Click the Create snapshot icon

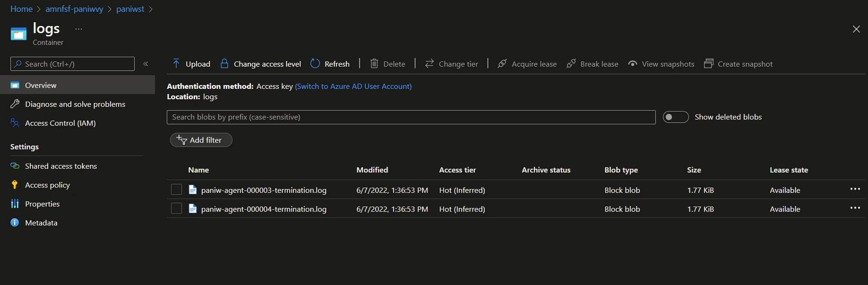709,63
